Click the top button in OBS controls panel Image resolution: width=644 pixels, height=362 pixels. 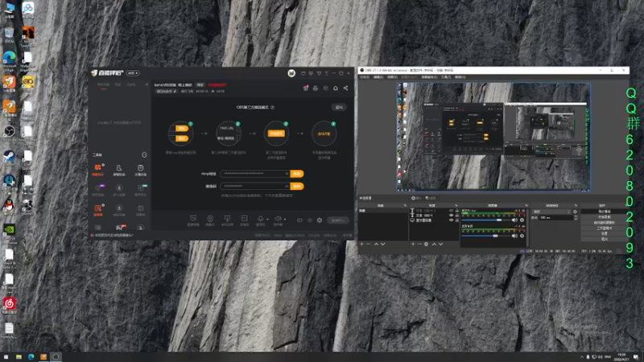(605, 212)
